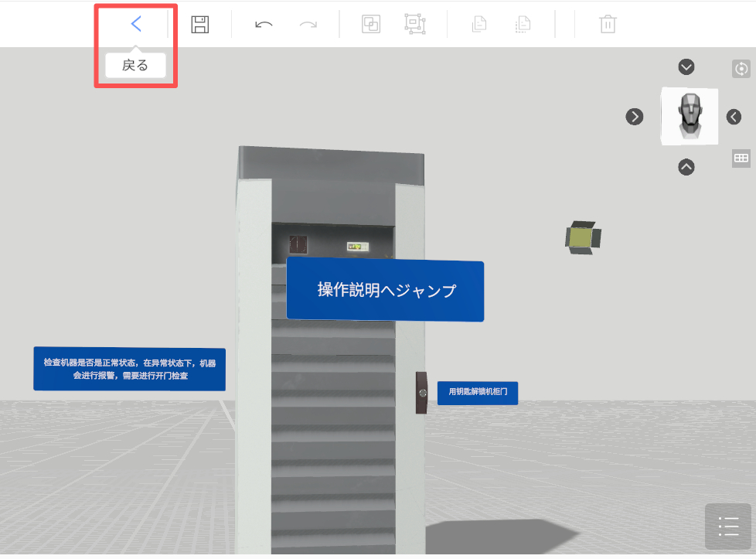Toggle the grid display button
756x559 pixels.
[741, 158]
